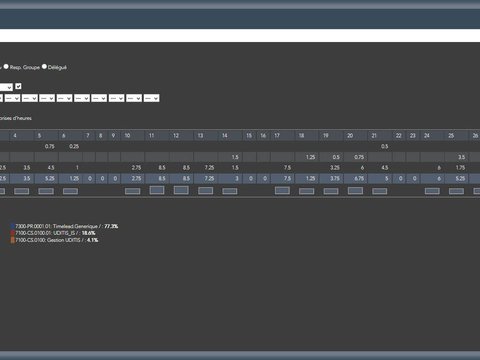Click the day 14 column header

tap(230, 135)
